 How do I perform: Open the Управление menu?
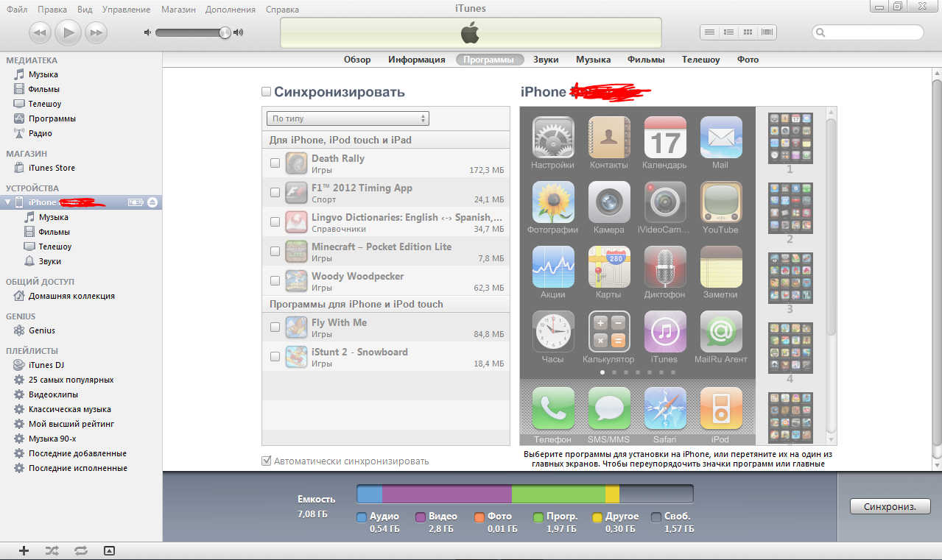125,10
